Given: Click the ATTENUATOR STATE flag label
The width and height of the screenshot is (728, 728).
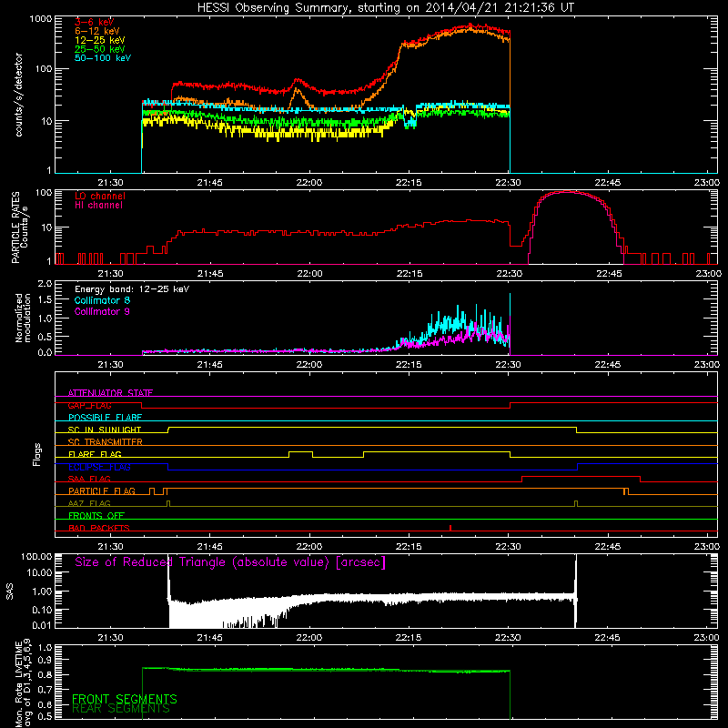Looking at the screenshot, I should [110, 393].
